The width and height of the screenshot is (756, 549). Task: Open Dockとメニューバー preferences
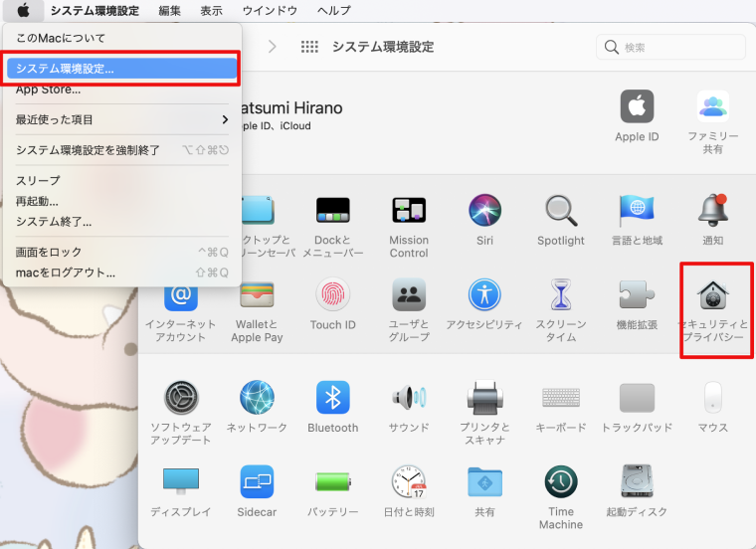332,226
